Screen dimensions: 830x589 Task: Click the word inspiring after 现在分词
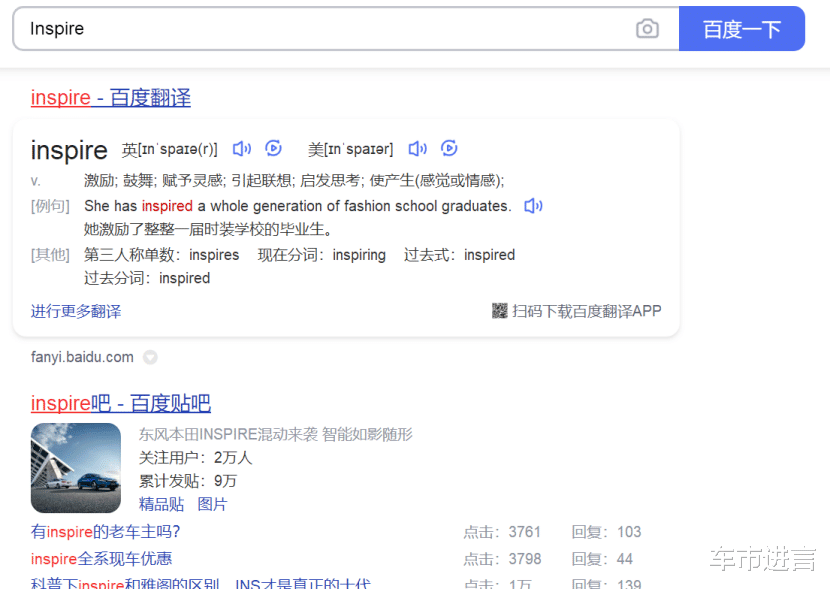tap(359, 255)
